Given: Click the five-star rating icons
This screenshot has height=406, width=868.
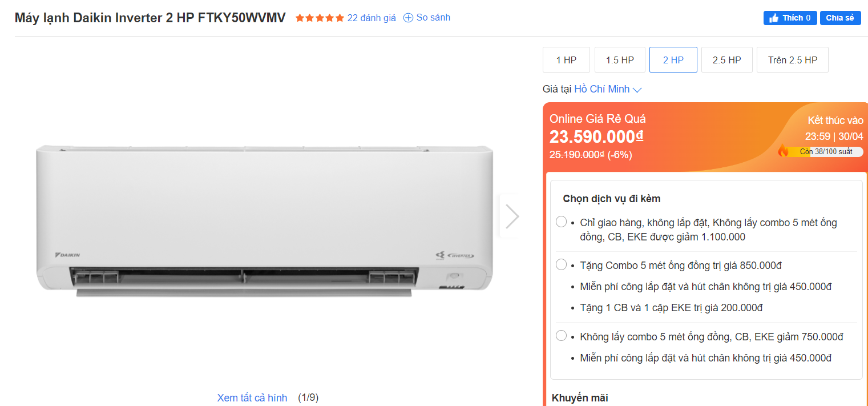Looking at the screenshot, I should click(x=320, y=18).
